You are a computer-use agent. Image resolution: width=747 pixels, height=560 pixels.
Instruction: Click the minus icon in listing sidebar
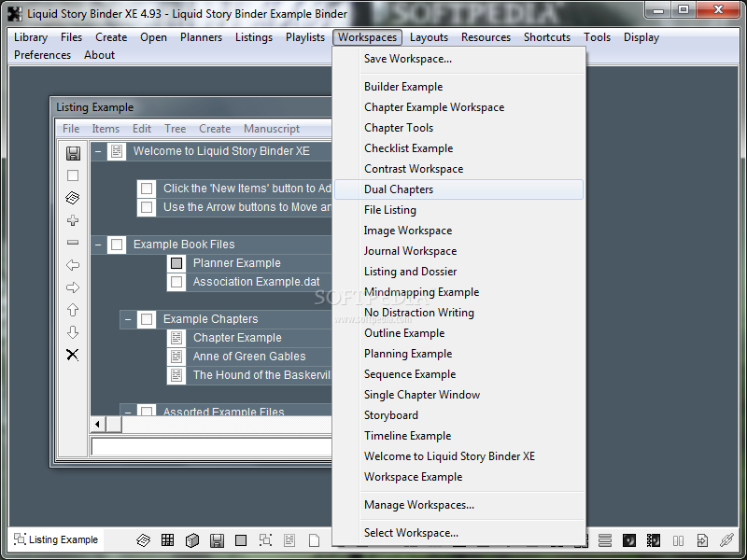73,243
